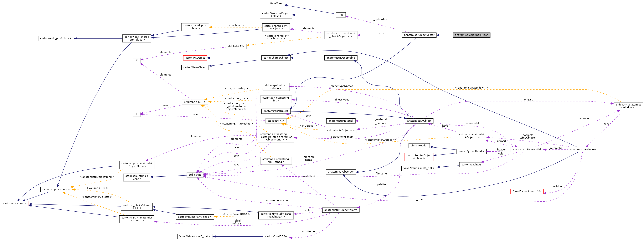
Task: Click the std::map< K, T > node
Action: pos(195,102)
